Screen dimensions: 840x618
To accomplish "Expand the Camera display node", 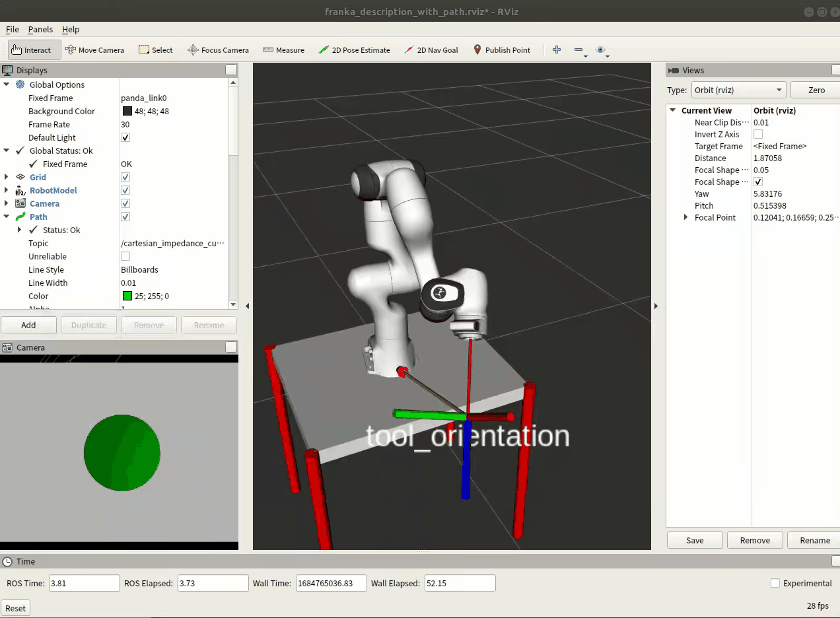I will tap(7, 203).
